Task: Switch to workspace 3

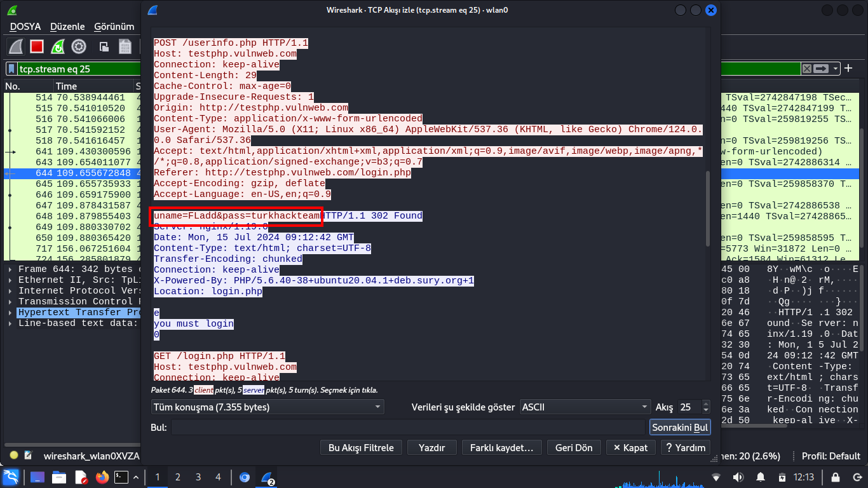Action: (198, 477)
